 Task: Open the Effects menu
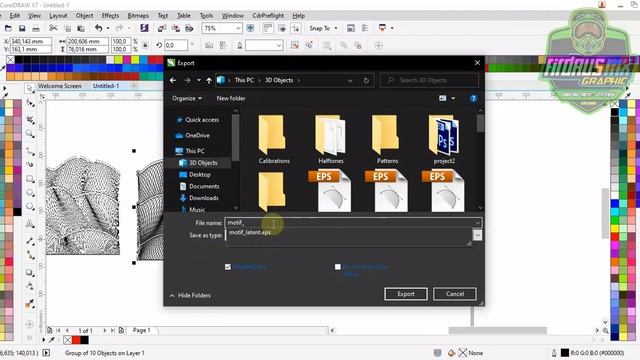(x=110, y=16)
